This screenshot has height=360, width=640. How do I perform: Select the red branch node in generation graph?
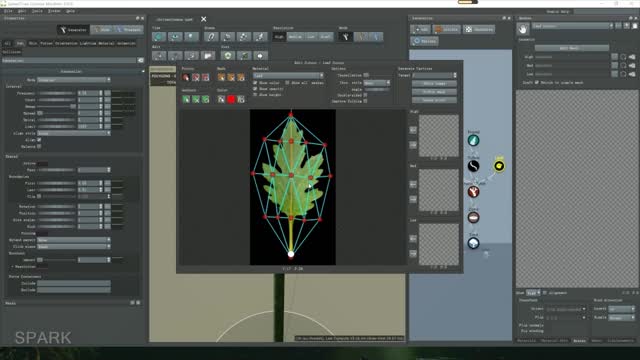tap(473, 191)
